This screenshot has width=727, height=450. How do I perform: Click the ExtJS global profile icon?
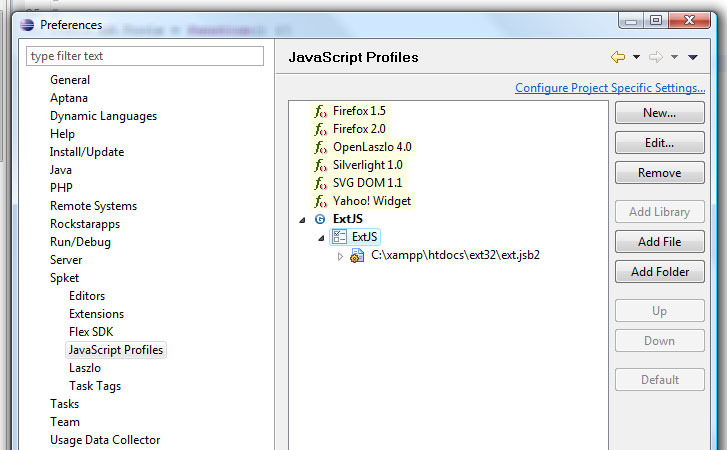(320, 219)
